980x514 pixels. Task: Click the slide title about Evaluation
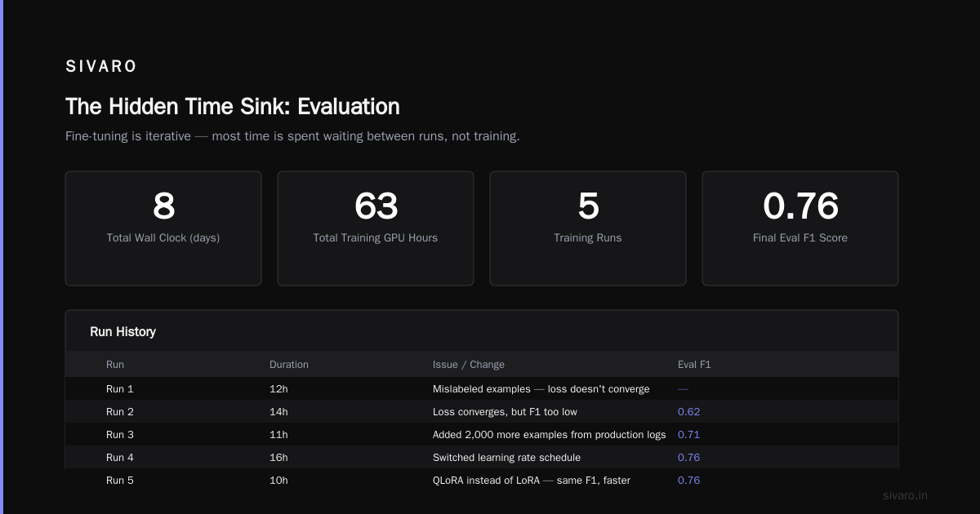click(x=233, y=107)
